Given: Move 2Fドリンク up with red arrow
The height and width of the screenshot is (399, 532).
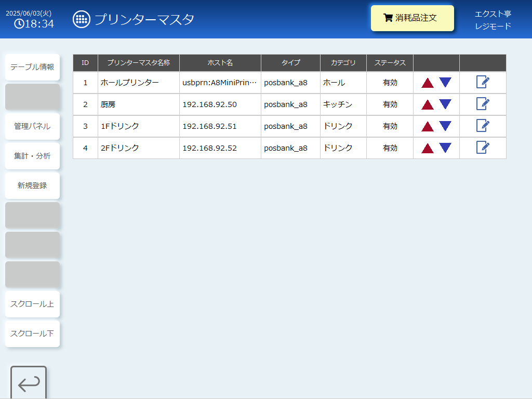Looking at the screenshot, I should (428, 148).
